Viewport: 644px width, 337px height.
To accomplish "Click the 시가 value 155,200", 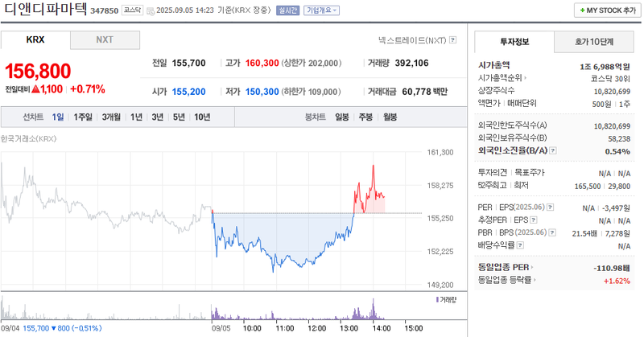I will [188, 92].
